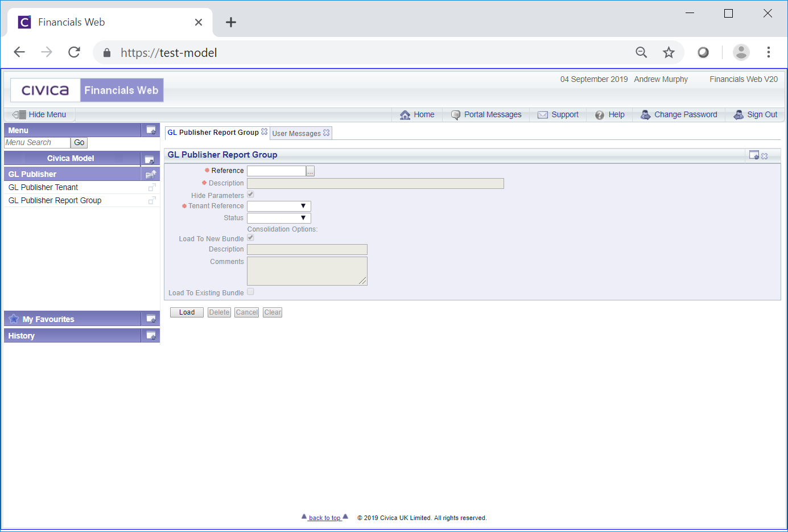The width and height of the screenshot is (788, 532).
Task: Close the User Messages tab
Action: [x=326, y=133]
